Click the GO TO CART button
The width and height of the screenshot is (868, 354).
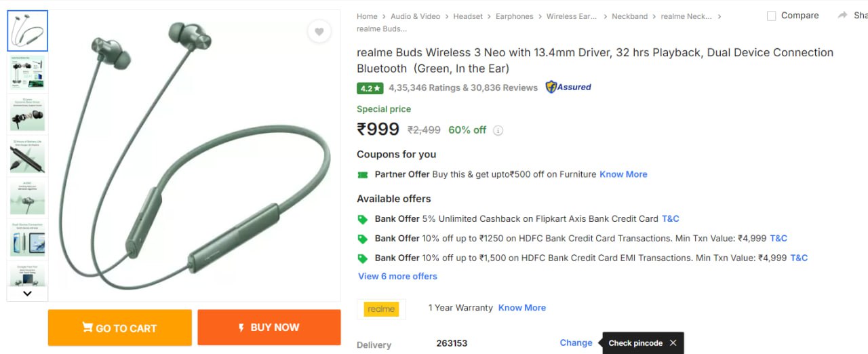point(120,328)
